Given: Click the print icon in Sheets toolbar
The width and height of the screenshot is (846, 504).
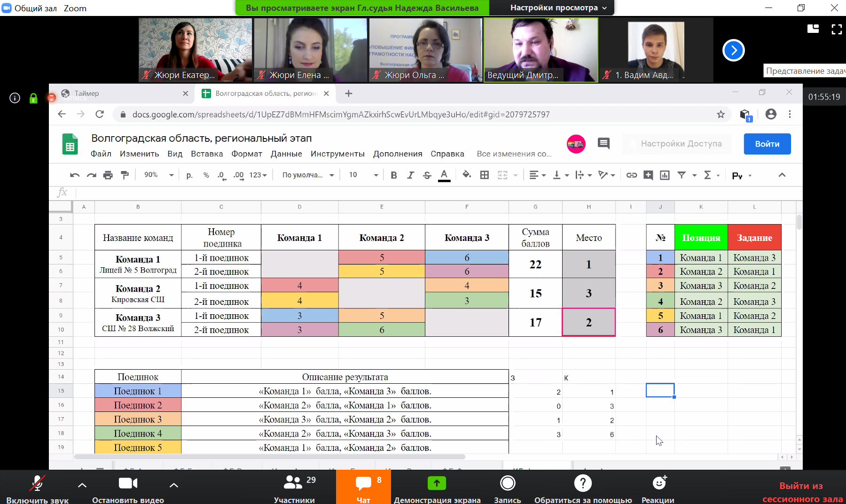Looking at the screenshot, I should 108,175.
